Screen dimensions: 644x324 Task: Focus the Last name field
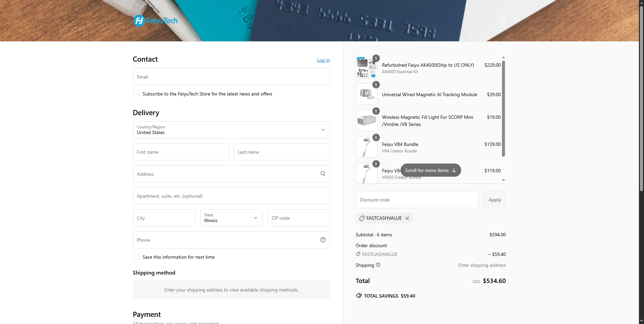coord(282,152)
